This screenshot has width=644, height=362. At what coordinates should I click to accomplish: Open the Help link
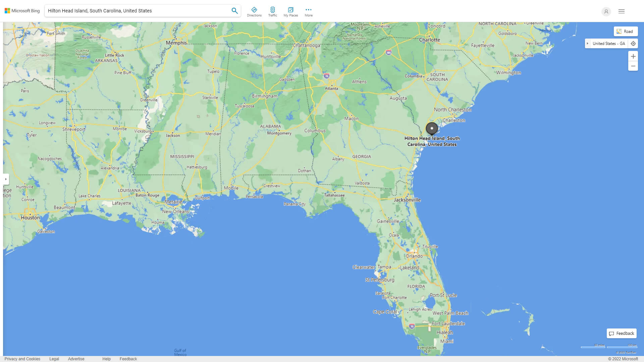coord(106,359)
